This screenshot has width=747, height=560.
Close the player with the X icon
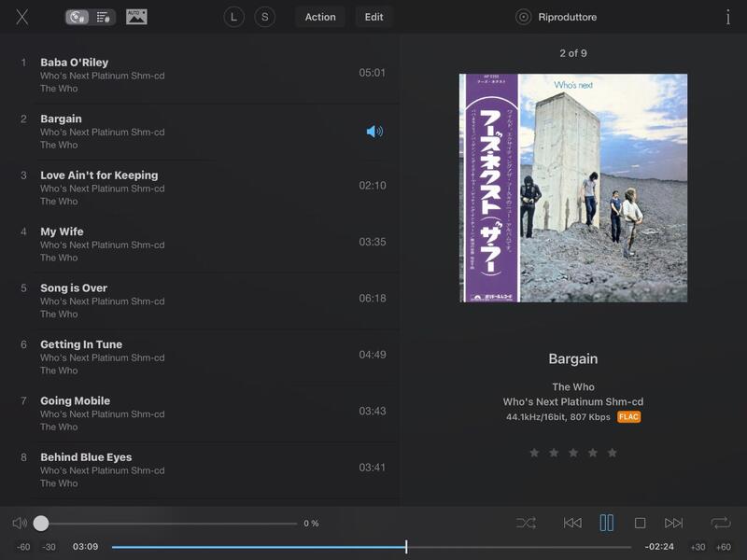(x=22, y=17)
